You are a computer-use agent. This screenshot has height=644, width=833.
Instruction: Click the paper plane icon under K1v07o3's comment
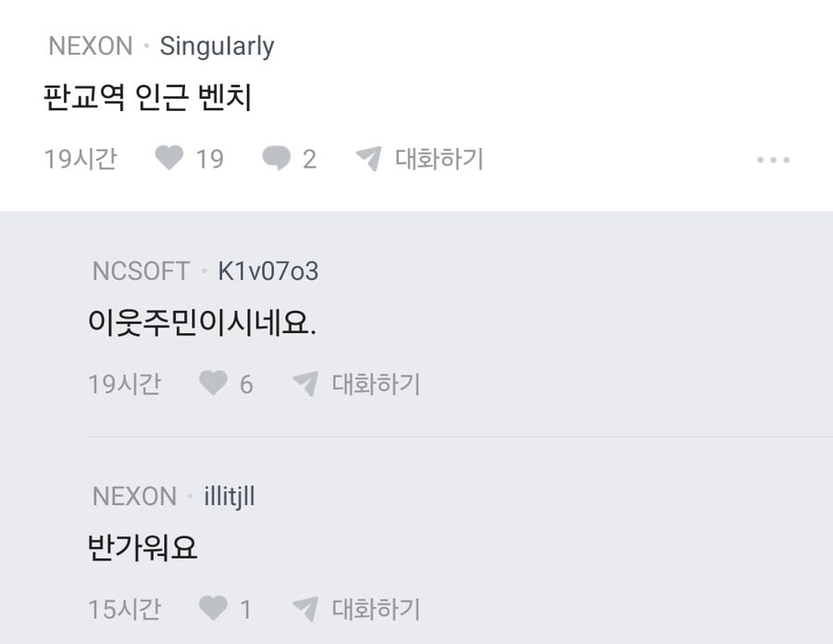(x=305, y=383)
